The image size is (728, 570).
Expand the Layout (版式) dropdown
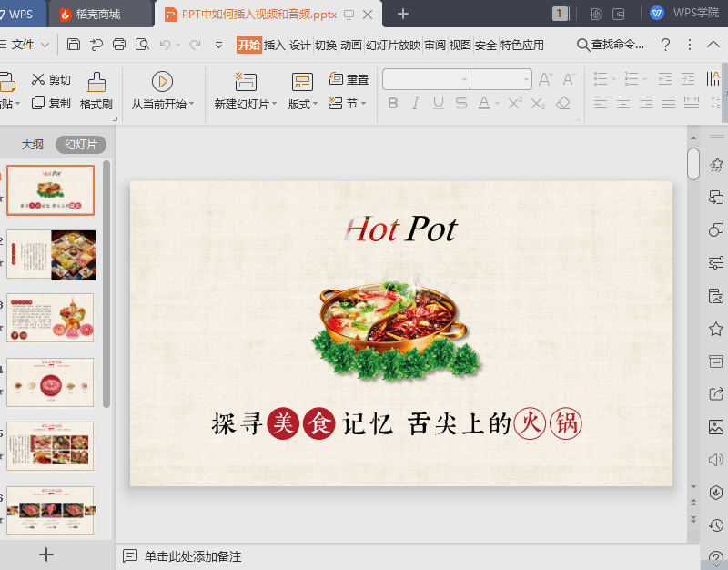[315, 104]
